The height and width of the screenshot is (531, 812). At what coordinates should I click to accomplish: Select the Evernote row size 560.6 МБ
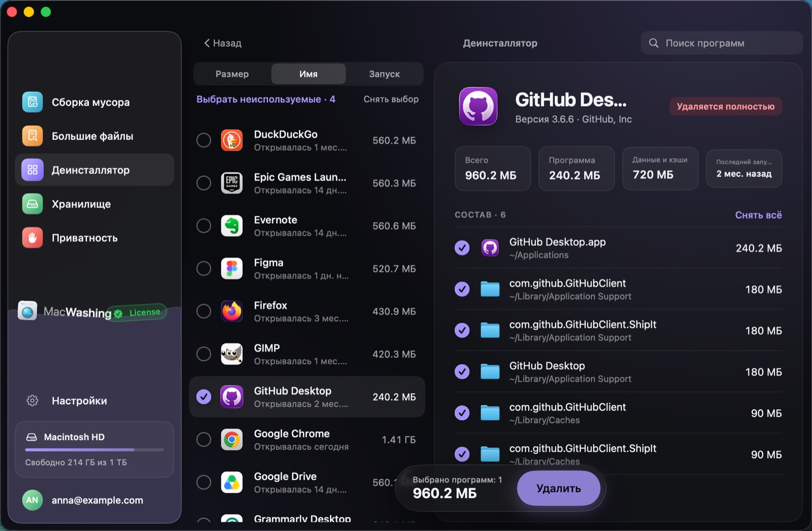(x=394, y=226)
